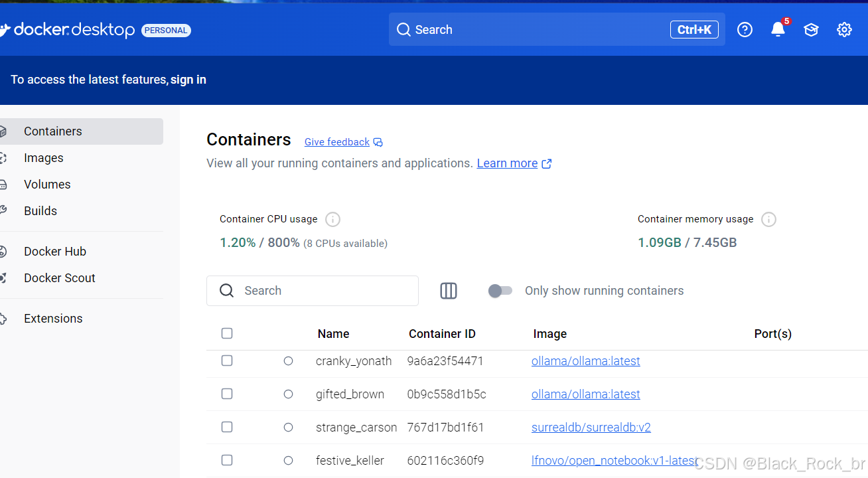
Task: Open notifications bell icon
Action: click(x=778, y=30)
